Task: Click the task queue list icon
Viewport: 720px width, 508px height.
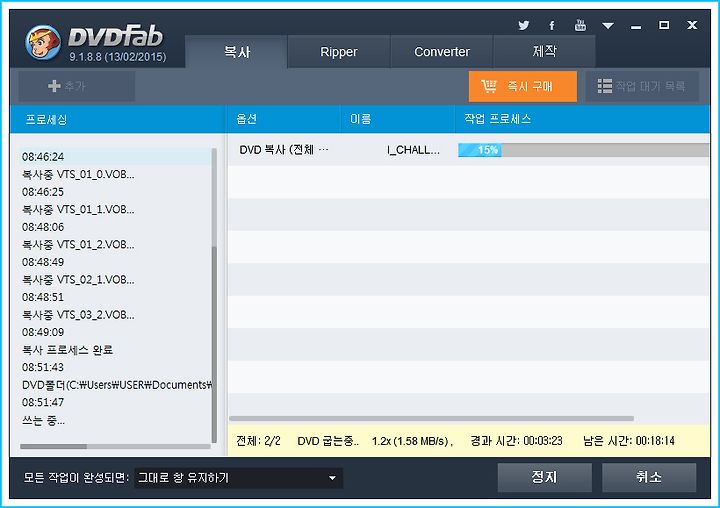Action: [605, 86]
